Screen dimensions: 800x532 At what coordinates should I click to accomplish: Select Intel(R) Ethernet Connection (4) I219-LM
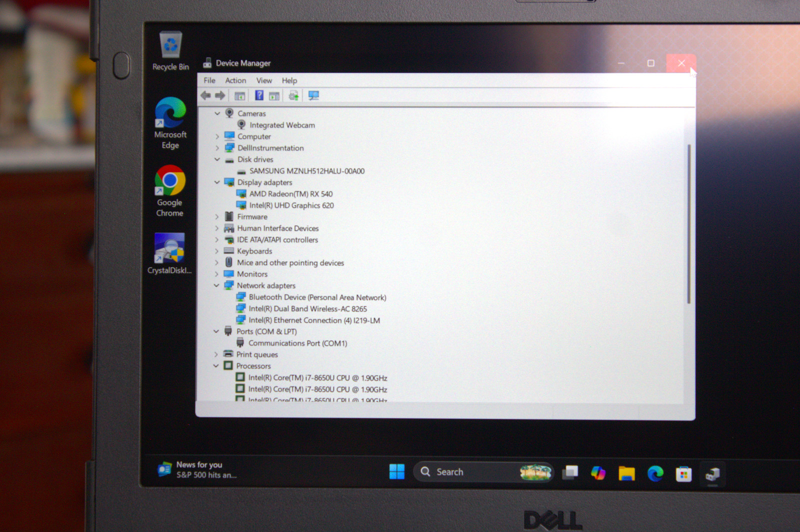[x=314, y=320]
